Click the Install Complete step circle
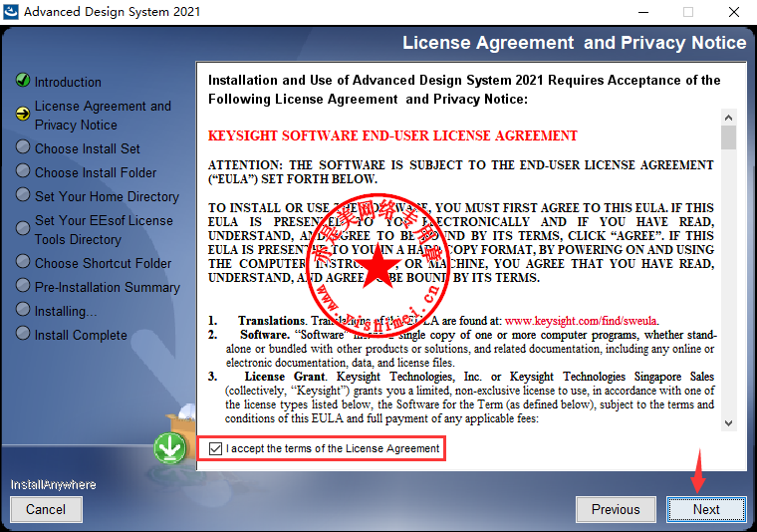Viewport: 757px width, 532px height. tap(23, 333)
